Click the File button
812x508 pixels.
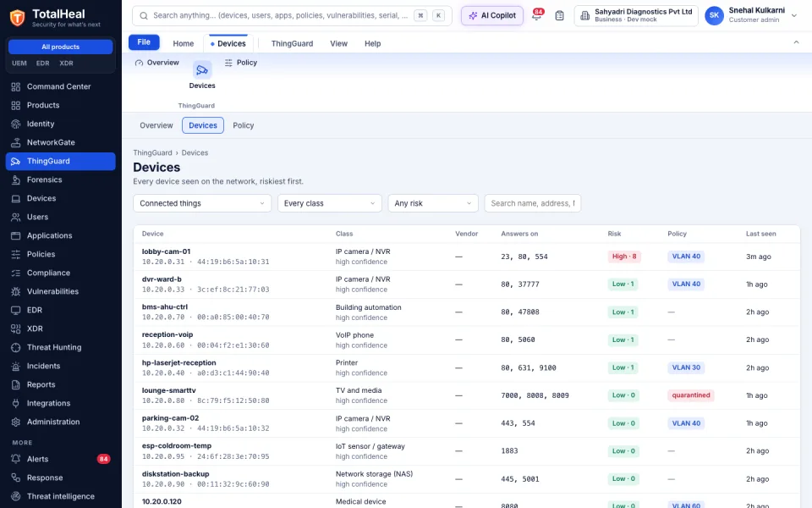[x=144, y=42]
